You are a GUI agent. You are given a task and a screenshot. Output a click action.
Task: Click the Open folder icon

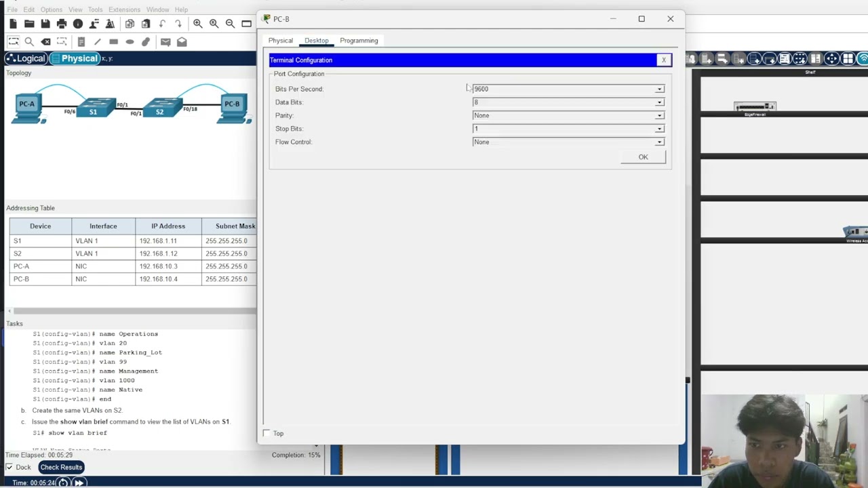point(29,24)
